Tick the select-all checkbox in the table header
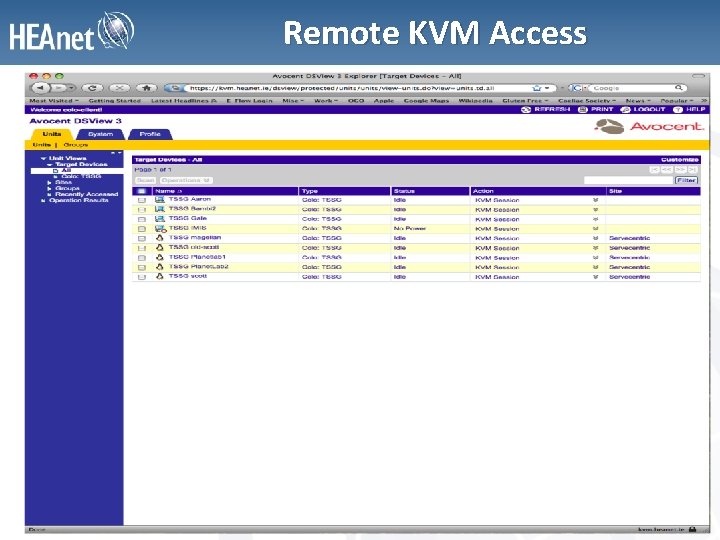Viewport: 720px width, 540px height. point(141,191)
